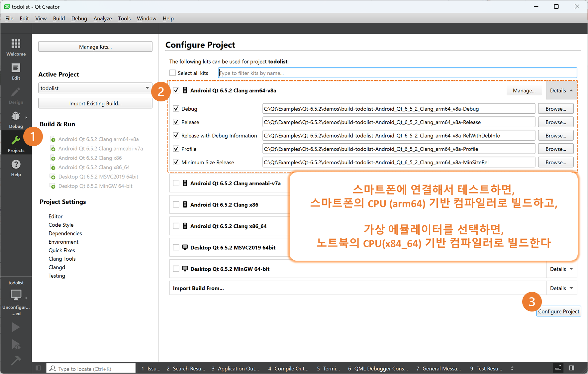Open the Active Project todolist dropdown
588x374 pixels.
(x=95, y=88)
